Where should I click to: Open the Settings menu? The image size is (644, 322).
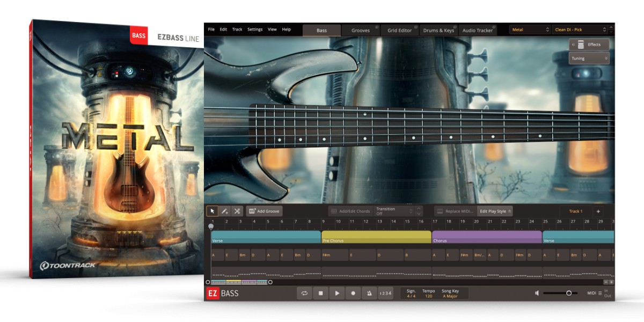(255, 30)
